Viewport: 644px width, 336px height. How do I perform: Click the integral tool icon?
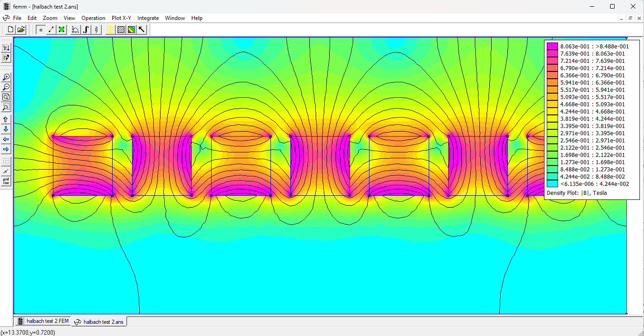[86, 30]
